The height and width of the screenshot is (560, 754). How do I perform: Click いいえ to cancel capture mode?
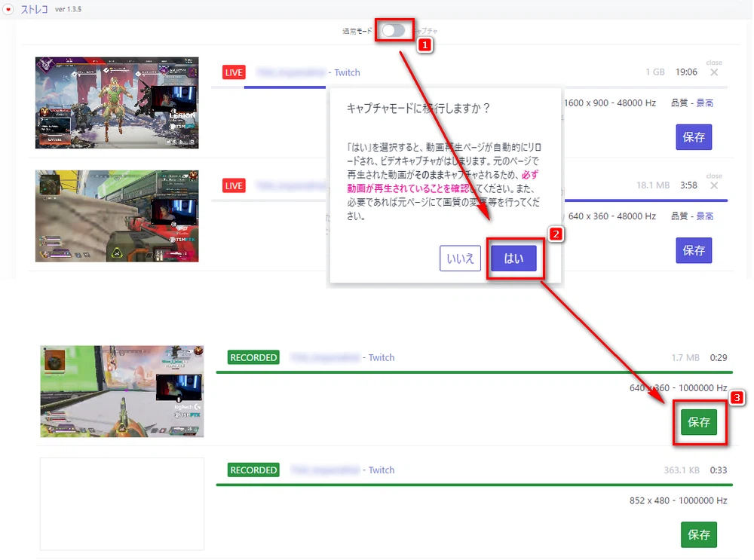tap(460, 259)
